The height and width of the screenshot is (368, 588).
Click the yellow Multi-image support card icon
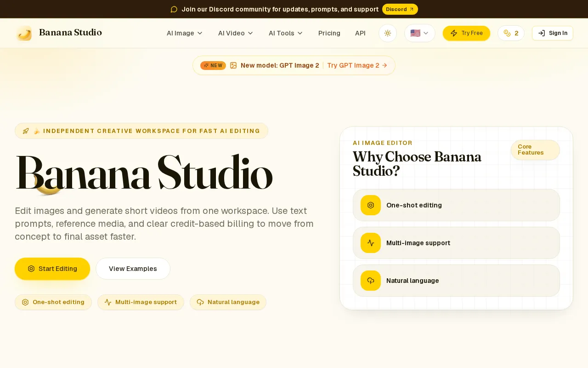pos(371,243)
